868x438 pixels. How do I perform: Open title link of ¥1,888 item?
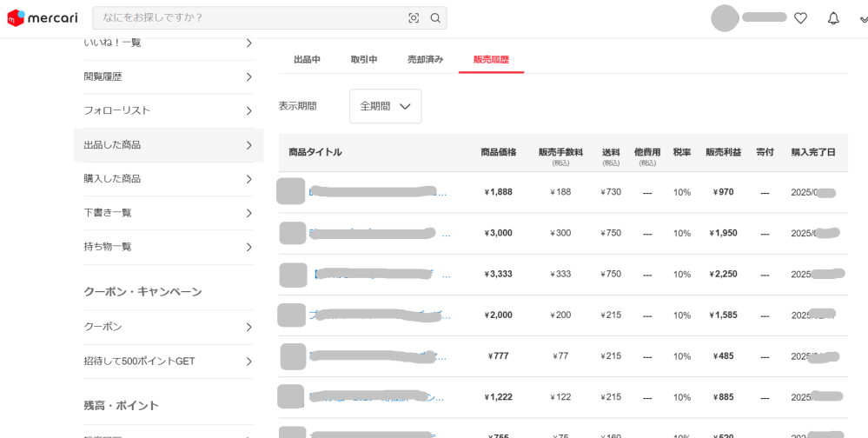pos(378,193)
